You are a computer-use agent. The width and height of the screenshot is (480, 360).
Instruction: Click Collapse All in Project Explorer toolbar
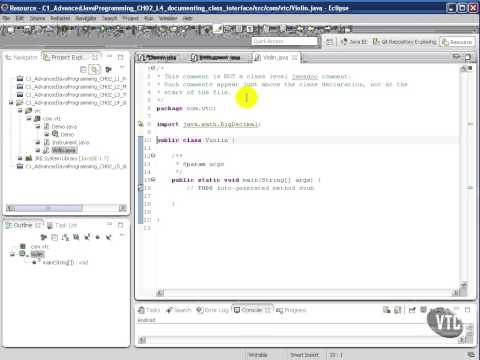click(83, 69)
